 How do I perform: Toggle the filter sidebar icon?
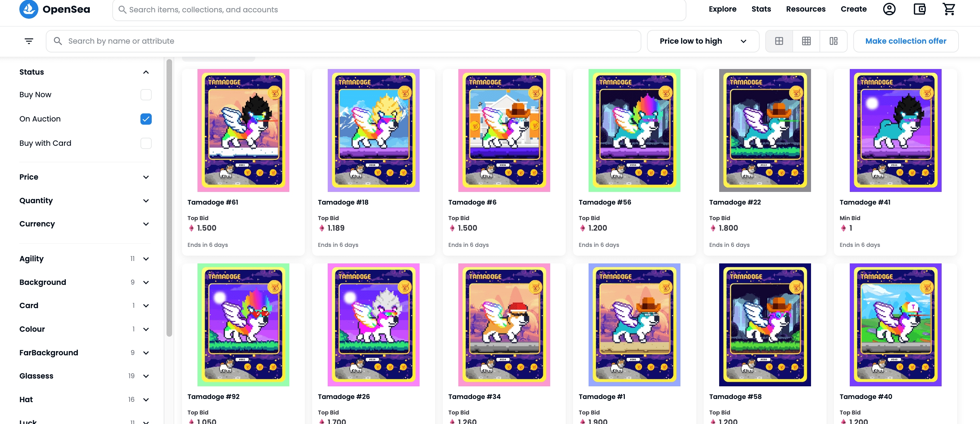[29, 41]
